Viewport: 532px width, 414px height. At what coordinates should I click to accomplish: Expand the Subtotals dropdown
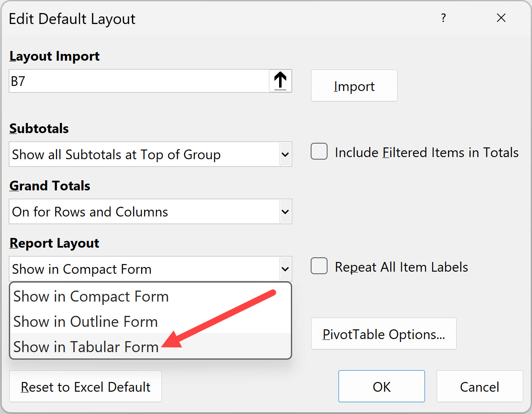(x=285, y=155)
